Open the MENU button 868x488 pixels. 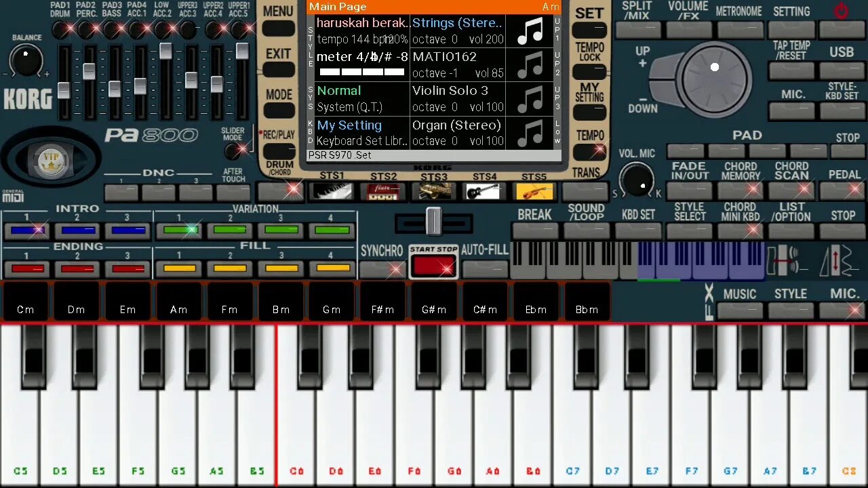pyautogui.click(x=278, y=28)
